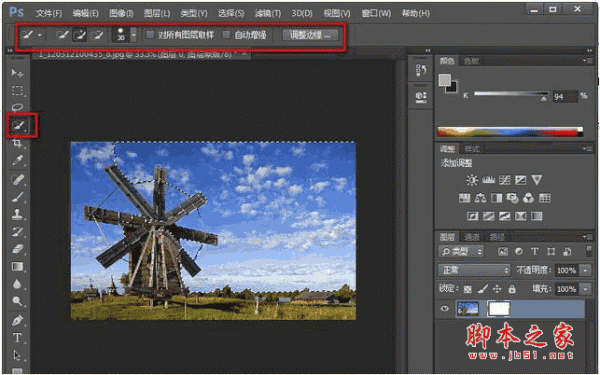Select the Healing Brush tool
The height and width of the screenshot is (375, 600).
tap(17, 179)
